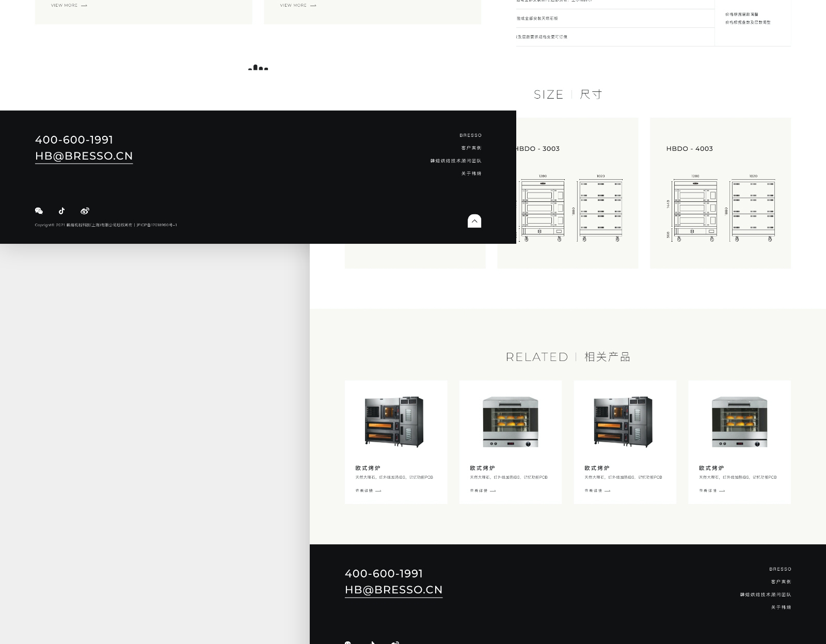Click the TikTok icon in the upper footer

[x=62, y=211]
